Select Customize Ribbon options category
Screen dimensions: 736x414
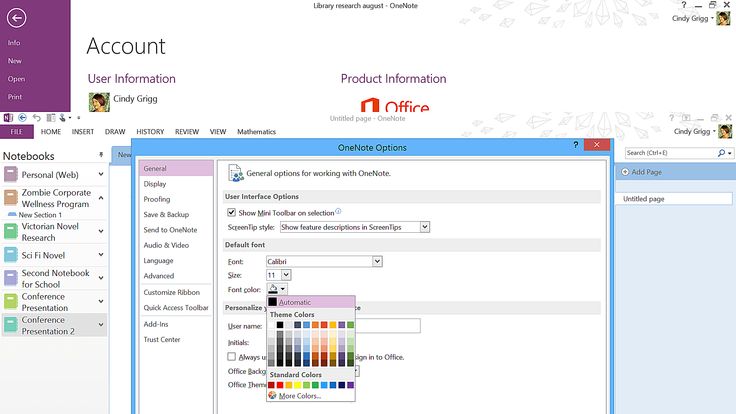[x=176, y=292]
